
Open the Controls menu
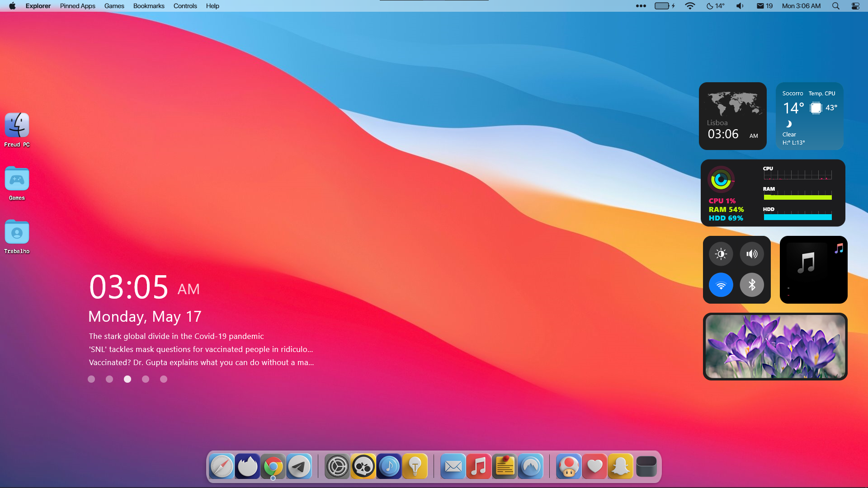185,6
